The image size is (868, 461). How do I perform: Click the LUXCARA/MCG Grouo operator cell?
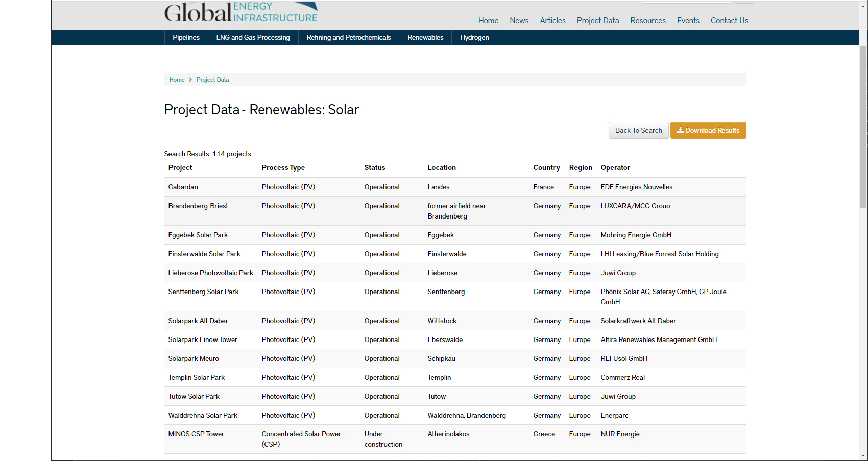pyautogui.click(x=635, y=206)
